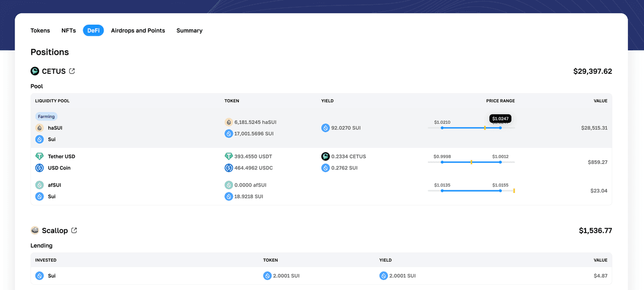Open CETUS external link icon
644x290 pixels.
pyautogui.click(x=72, y=71)
